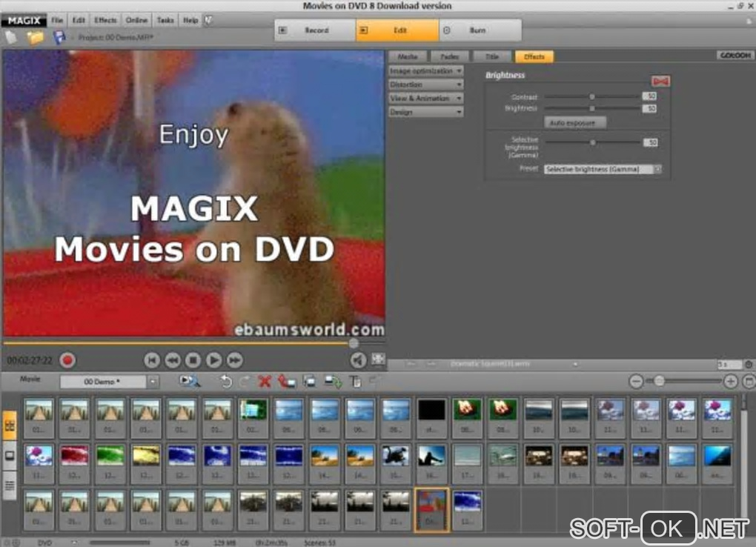Click the export icon with green arrow
756x547 pixels.
tap(334, 382)
